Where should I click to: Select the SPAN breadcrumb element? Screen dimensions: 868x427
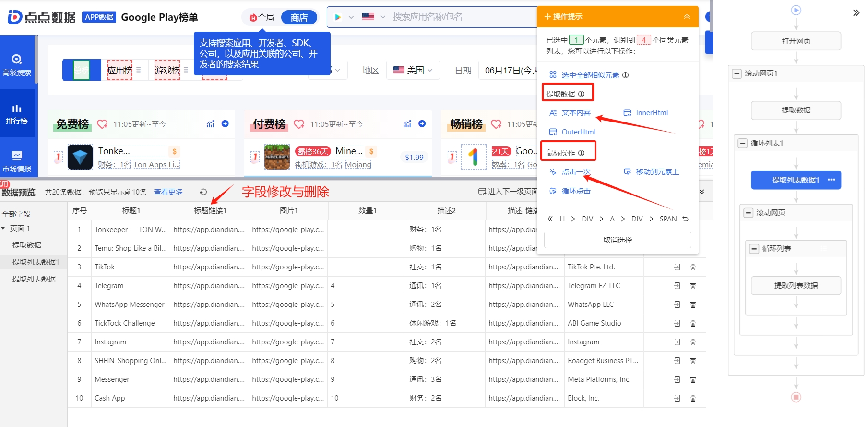pos(668,219)
